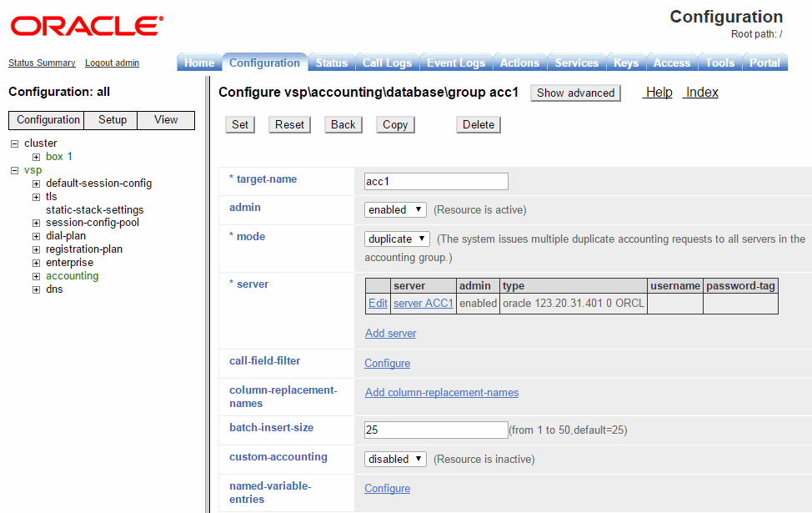Click Logout admin link
812x513 pixels.
(x=112, y=63)
